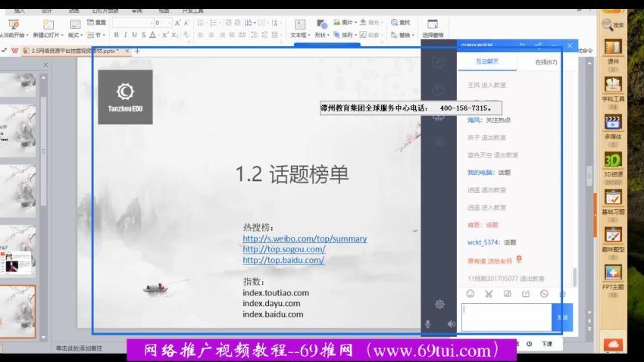Open the shapes (形状) gallery
Screen dimensions: 644x362
[x=322, y=28]
